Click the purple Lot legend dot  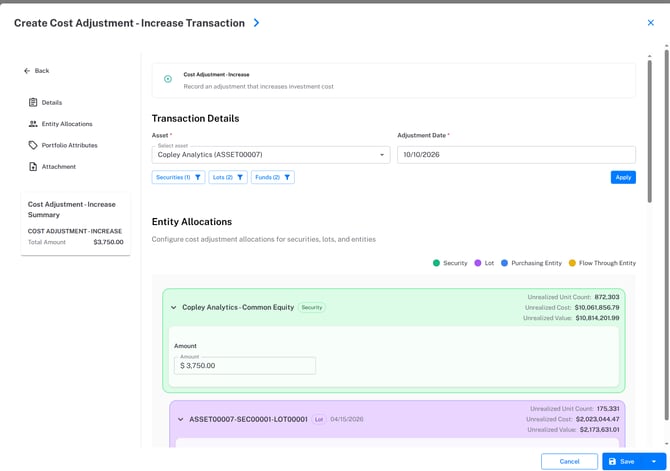click(478, 263)
